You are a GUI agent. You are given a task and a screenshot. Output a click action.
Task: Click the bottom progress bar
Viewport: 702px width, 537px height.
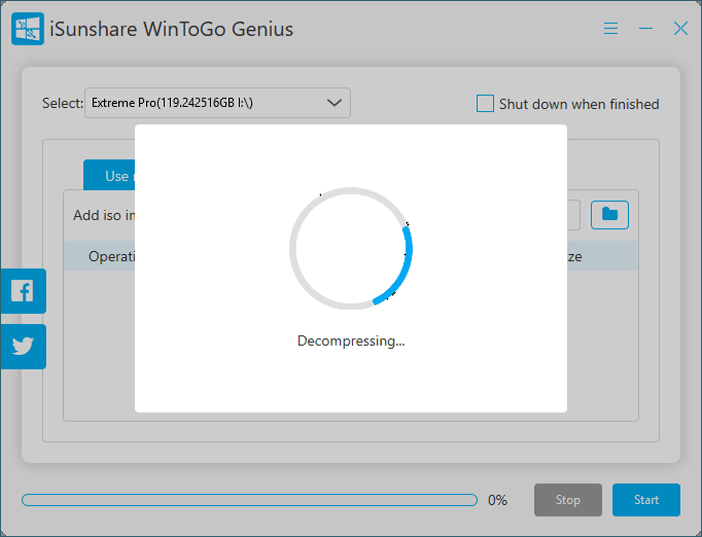[x=249, y=500]
